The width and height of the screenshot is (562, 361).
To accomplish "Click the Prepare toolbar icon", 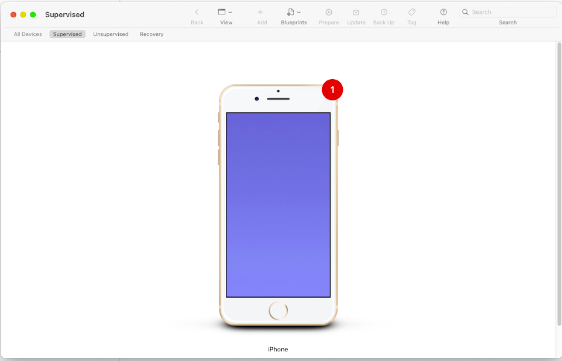I will (329, 12).
